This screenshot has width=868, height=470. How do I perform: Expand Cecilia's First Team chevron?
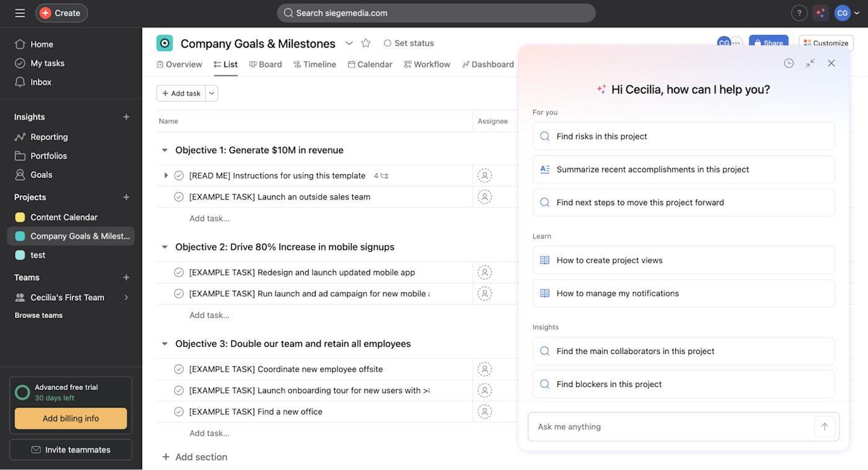126,298
